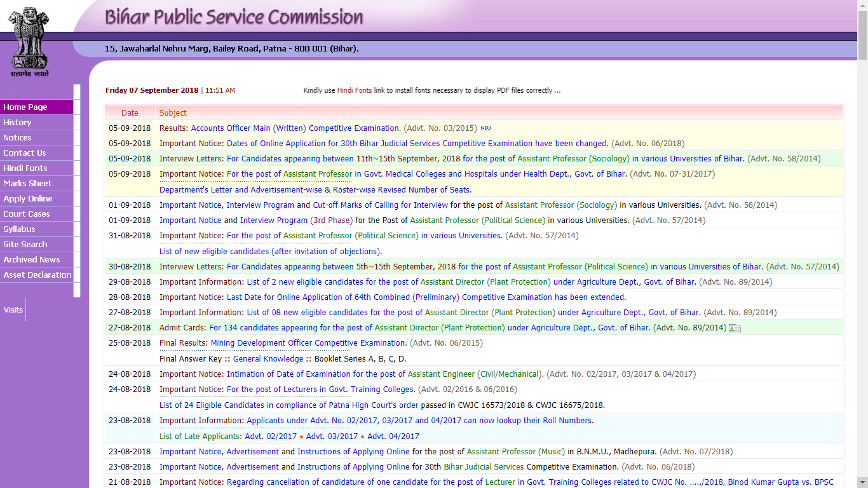Click the page scrollbar down arrow
Screen dimensions: 868x488
(862, 482)
